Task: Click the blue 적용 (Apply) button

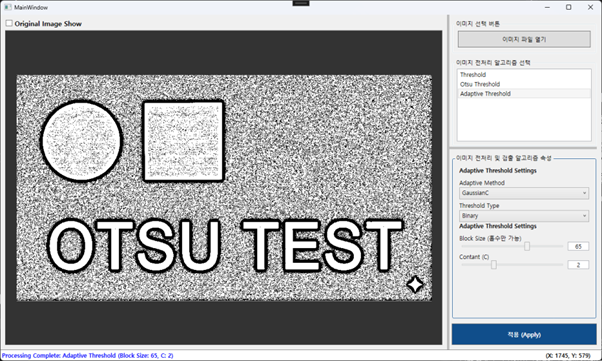Action: 524,335
